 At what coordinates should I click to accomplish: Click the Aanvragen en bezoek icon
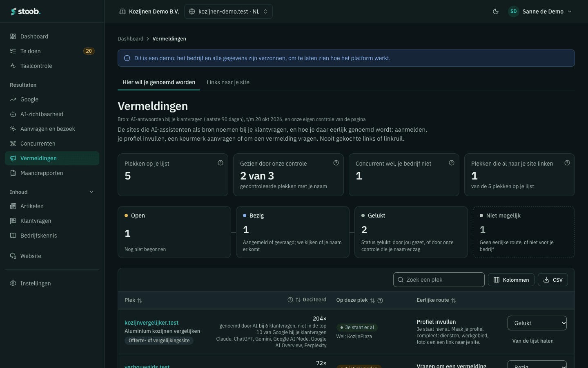(13, 129)
